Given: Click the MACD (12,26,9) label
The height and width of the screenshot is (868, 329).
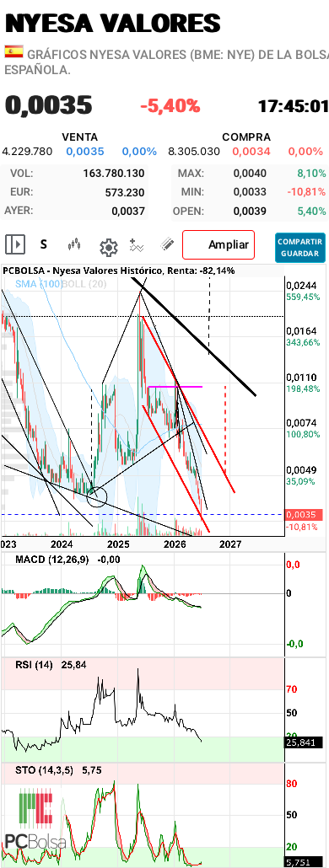Looking at the screenshot, I should click(52, 560).
